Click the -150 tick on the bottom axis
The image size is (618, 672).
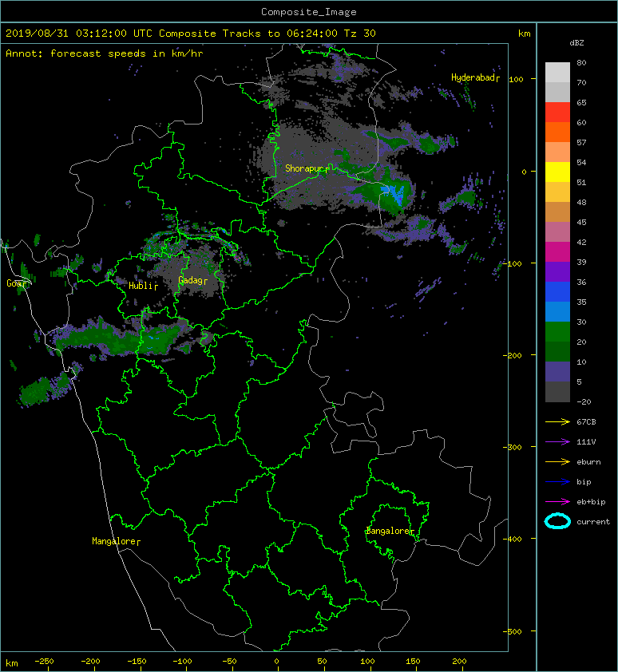137,662
